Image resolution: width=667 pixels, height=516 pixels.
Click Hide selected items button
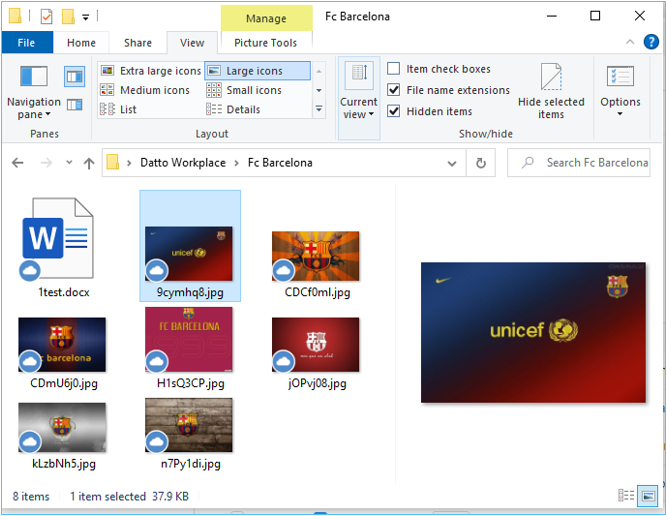(x=551, y=91)
